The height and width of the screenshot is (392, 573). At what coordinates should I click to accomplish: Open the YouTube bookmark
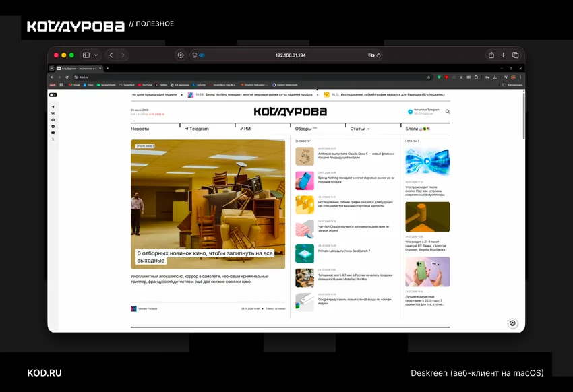145,85
